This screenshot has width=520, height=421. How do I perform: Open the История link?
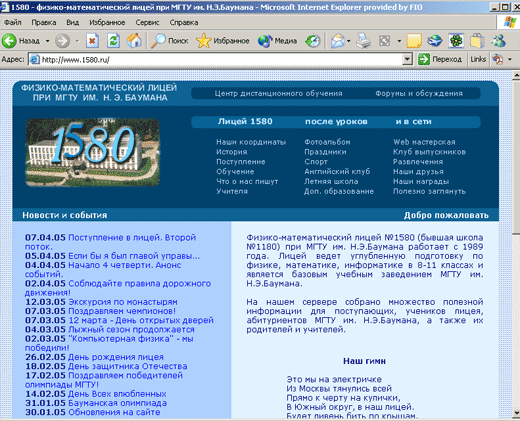tap(232, 152)
